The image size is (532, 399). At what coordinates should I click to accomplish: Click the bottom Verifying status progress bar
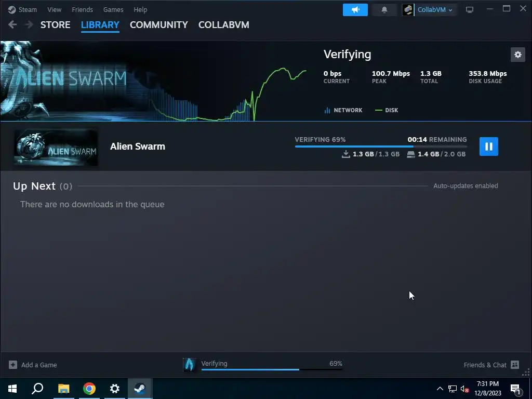coord(271,369)
